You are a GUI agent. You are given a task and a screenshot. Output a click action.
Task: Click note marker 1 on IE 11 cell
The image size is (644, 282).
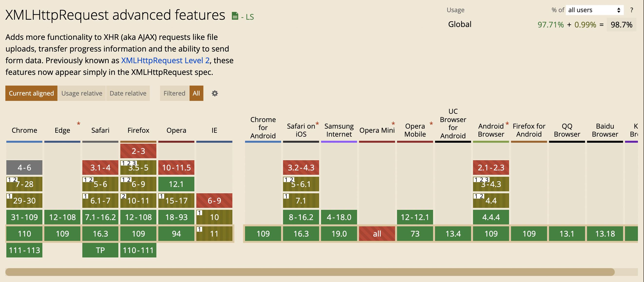tap(199, 229)
